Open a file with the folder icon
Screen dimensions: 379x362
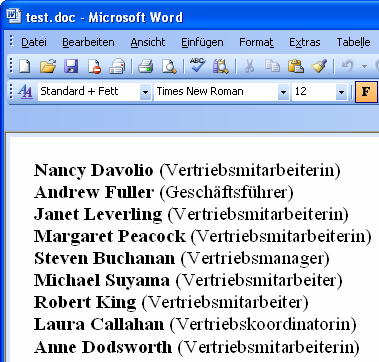pos(48,66)
